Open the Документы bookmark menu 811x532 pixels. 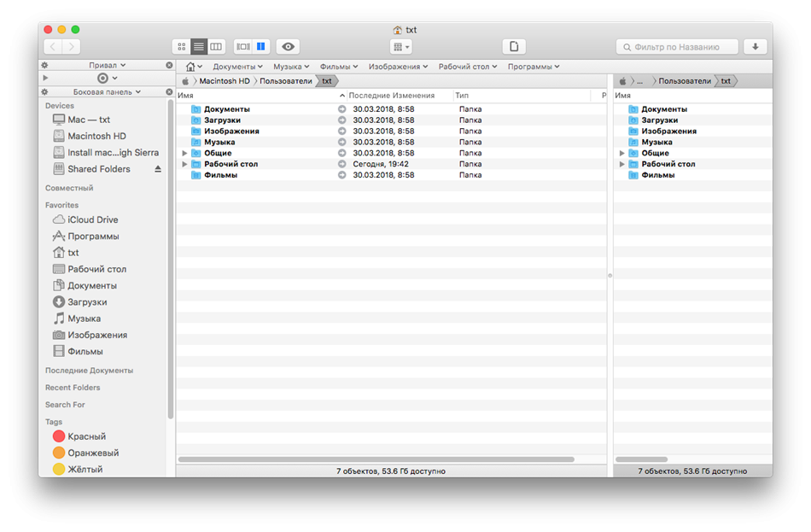pos(237,67)
